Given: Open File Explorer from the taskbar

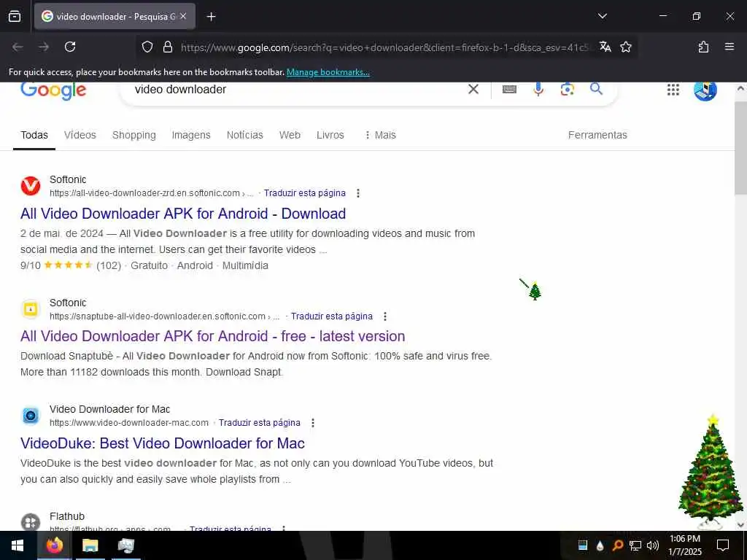Looking at the screenshot, I should [90, 545].
